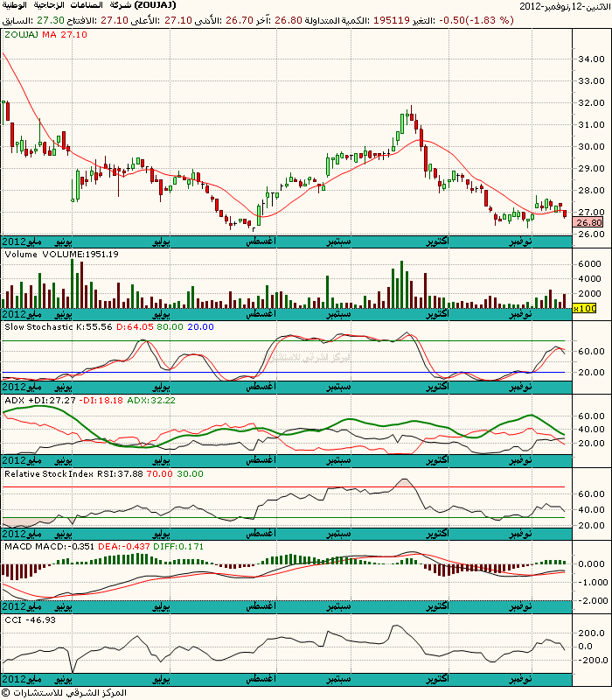Select the آخر last price 26.80 in header
The height and width of the screenshot is (700, 612).
[x=289, y=20]
